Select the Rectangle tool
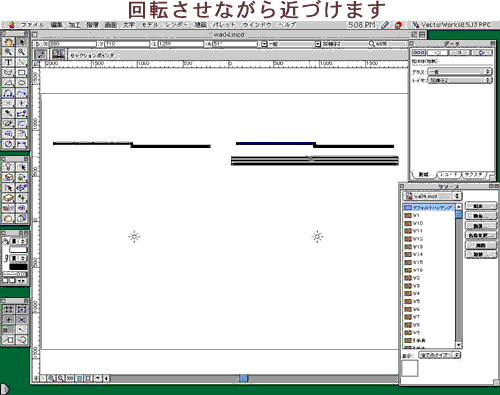The image size is (500, 395). tap(21, 73)
